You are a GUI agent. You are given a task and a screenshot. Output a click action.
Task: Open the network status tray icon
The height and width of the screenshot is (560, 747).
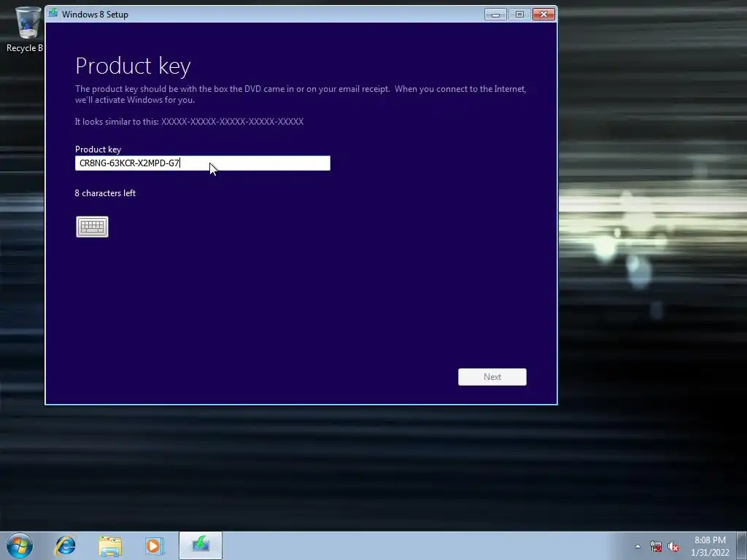pyautogui.click(x=656, y=547)
